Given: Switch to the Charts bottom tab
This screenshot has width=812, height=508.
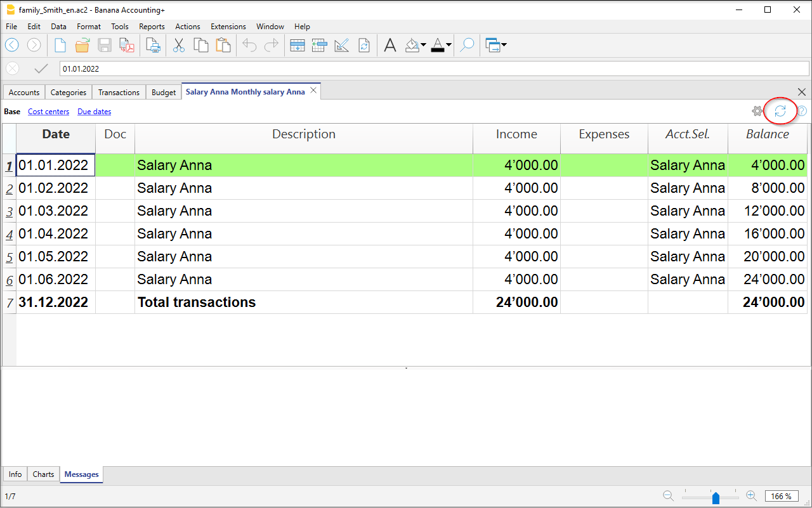Looking at the screenshot, I should pos(43,474).
